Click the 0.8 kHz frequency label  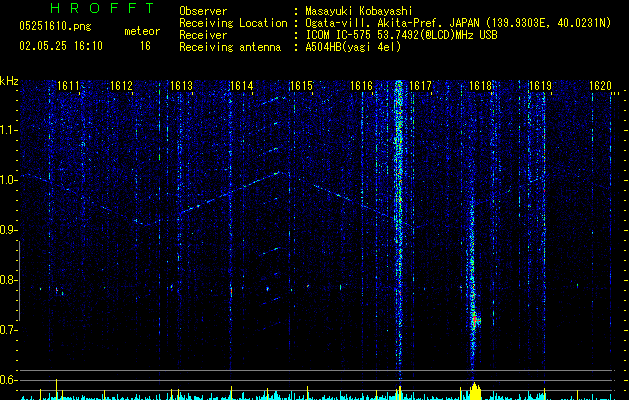(8, 280)
